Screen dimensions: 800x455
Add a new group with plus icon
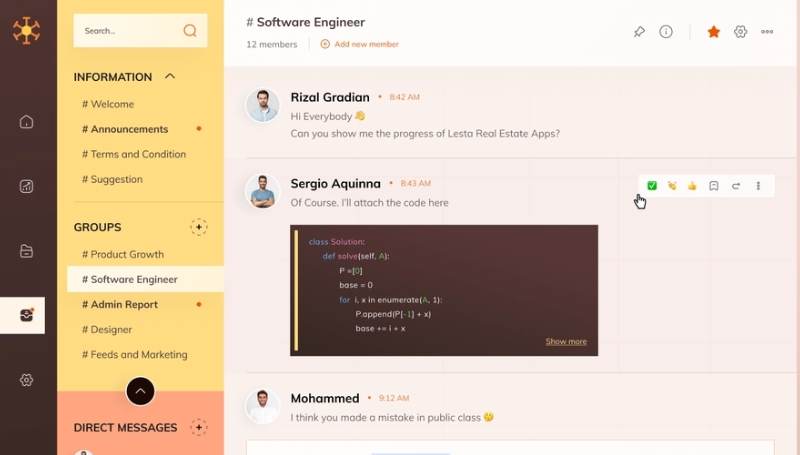pos(199,227)
